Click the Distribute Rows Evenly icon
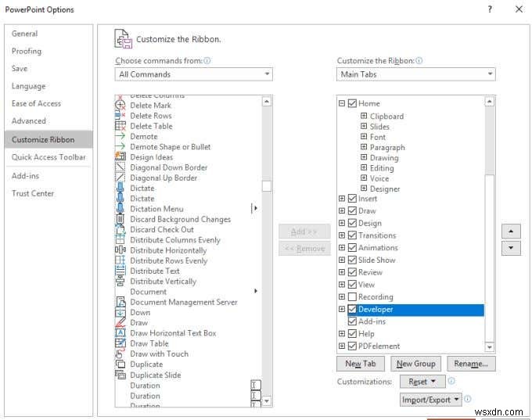The image size is (532, 420). click(120, 260)
